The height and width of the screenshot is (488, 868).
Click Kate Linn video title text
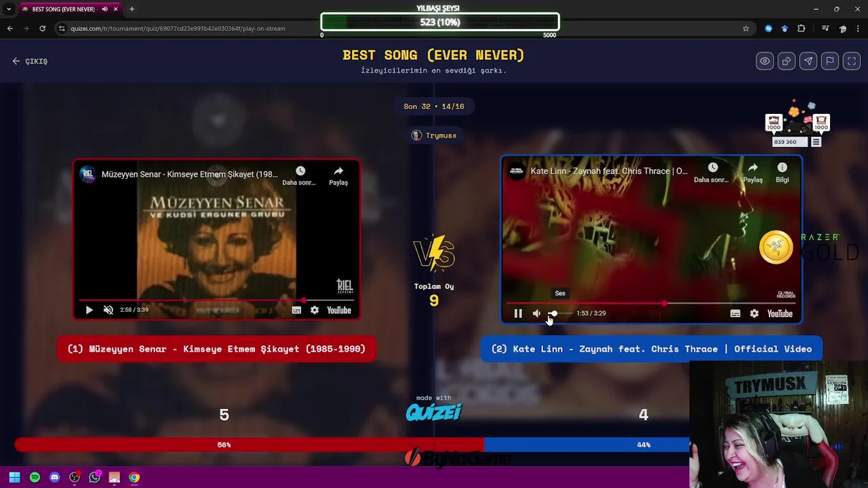[x=609, y=171]
